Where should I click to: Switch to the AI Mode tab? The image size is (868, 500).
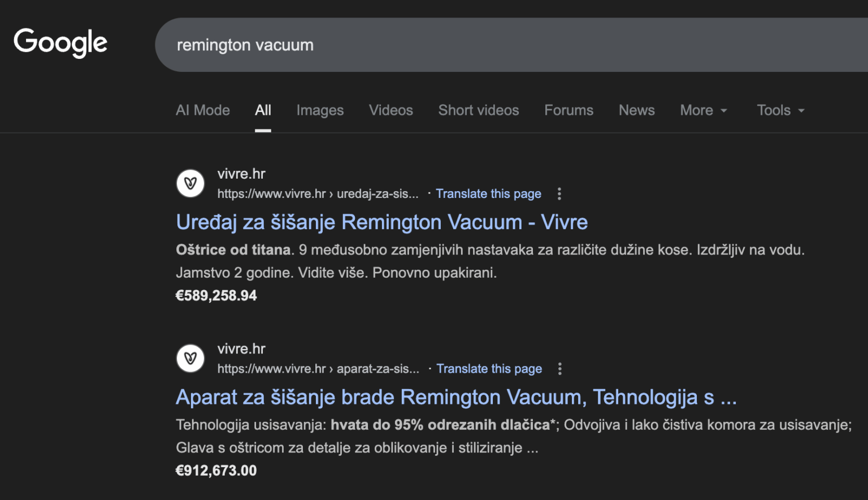point(203,110)
